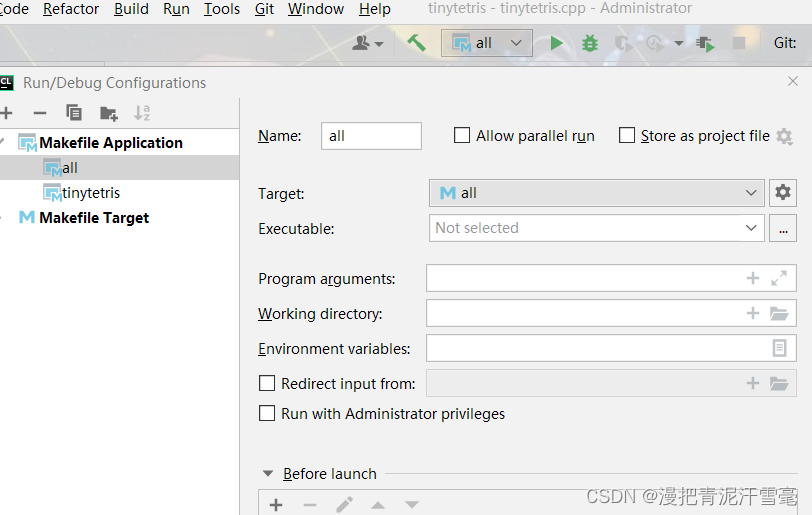Screen dimensions: 812x515
Task: Select the Makefile Application tree node
Action: click(111, 142)
